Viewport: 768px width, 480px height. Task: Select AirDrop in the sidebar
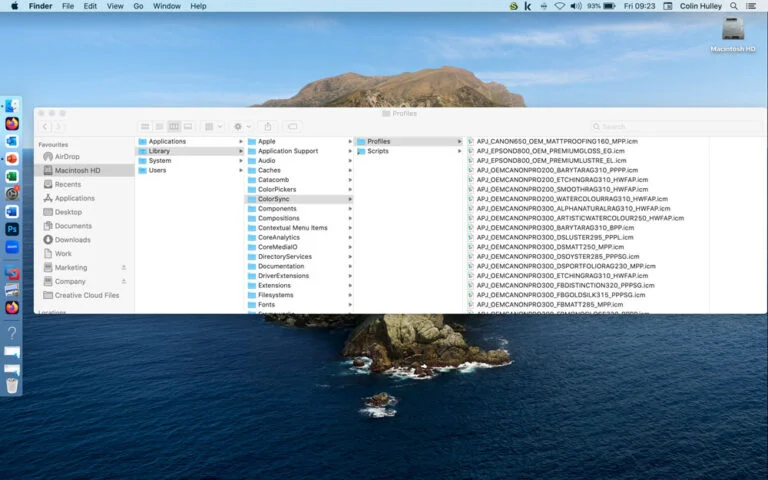[67, 157]
